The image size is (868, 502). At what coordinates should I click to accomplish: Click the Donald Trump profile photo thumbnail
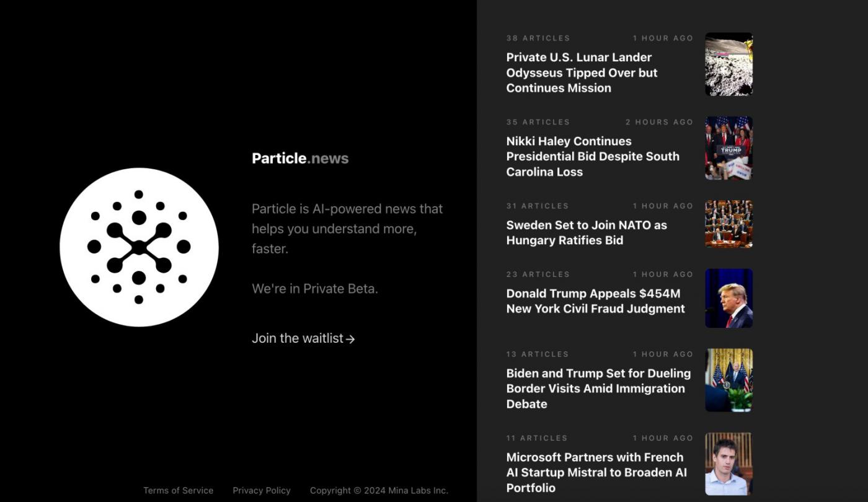click(729, 298)
